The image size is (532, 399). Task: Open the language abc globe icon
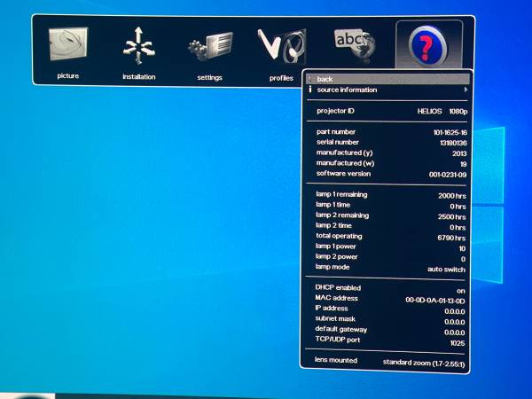(351, 43)
